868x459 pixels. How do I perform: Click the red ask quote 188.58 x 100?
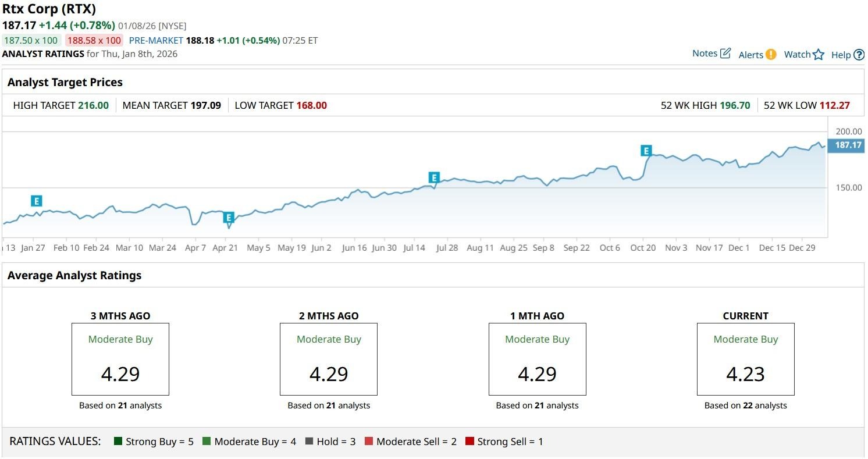click(x=94, y=40)
